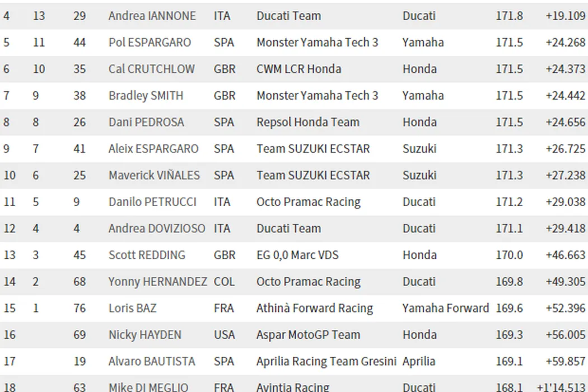Click Maverick VIÑALES rider name
This screenshot has height=392, width=588.
(154, 175)
